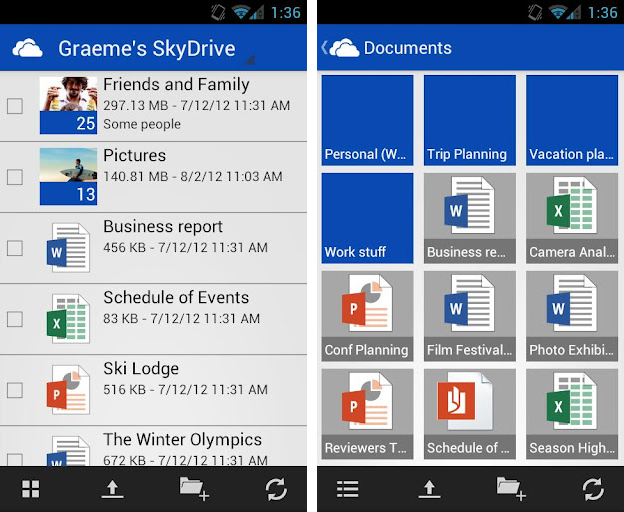Screen dimensions: 624x512
Task: Select Schedule of Events checkbox
Action: coord(15,319)
